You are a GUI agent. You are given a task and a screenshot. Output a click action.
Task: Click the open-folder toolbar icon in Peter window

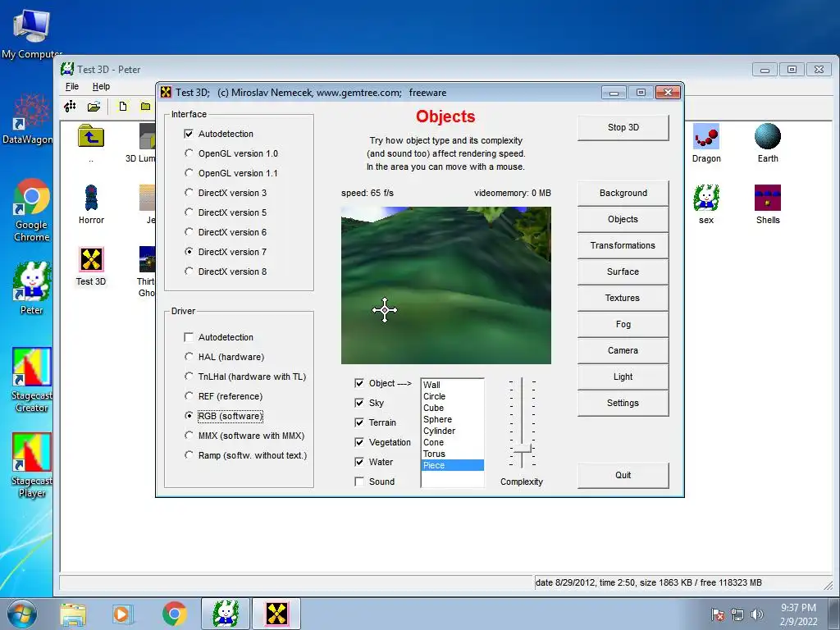tap(94, 106)
